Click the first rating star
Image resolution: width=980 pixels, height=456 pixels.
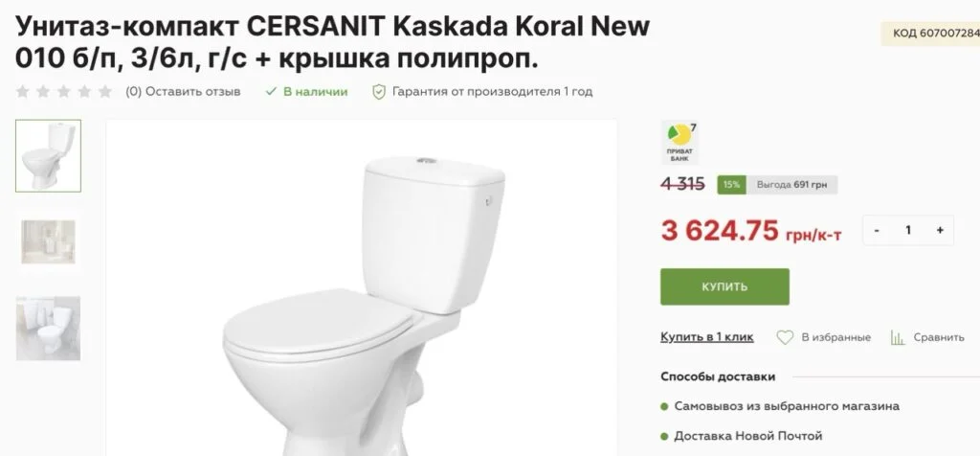coord(23,92)
